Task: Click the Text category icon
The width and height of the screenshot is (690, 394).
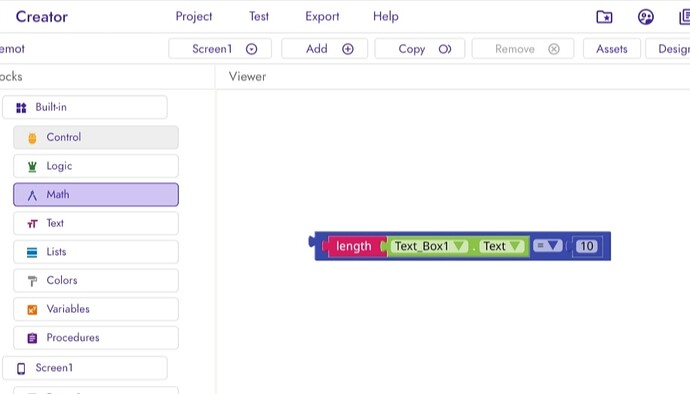Action: click(x=32, y=224)
